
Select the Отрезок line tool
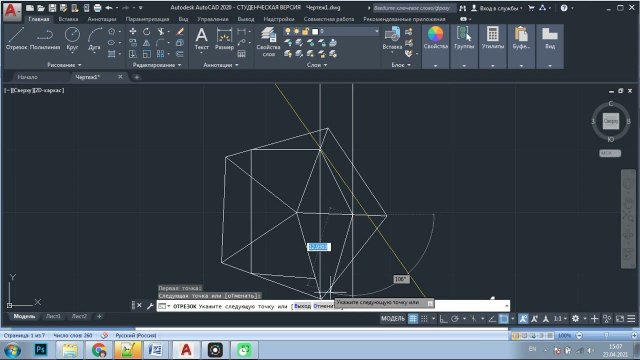(16, 38)
